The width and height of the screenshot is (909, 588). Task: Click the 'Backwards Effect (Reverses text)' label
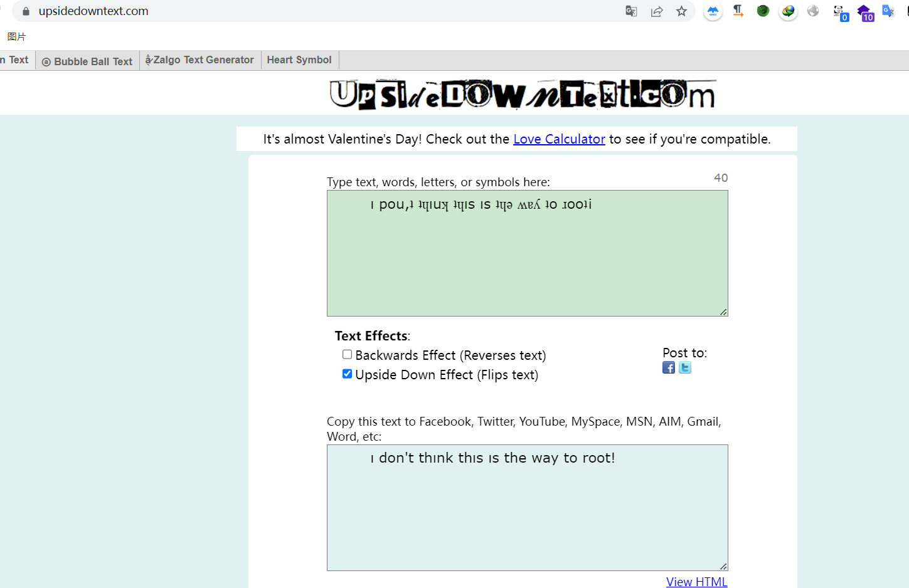coord(450,355)
